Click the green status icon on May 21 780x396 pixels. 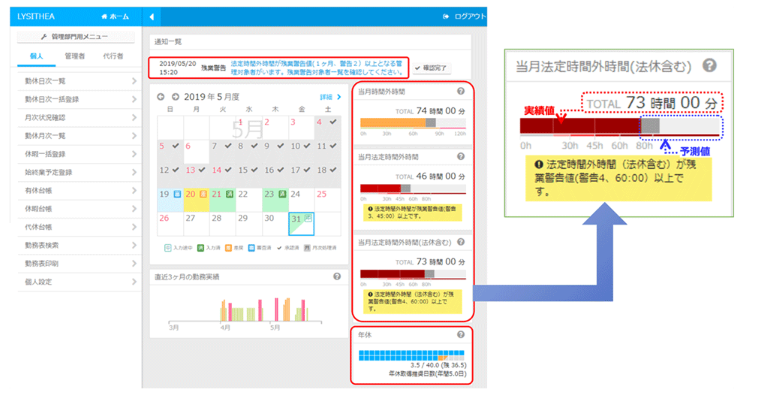click(229, 194)
